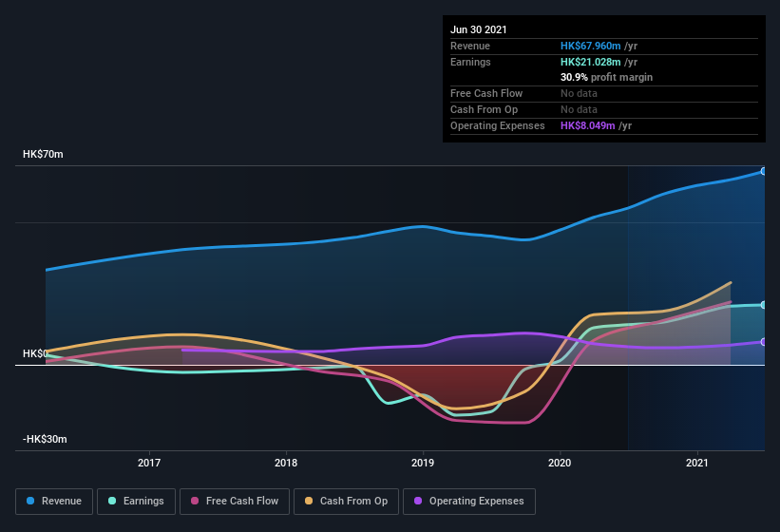Click the 2019 axis label
Viewport: 780px width, 532px height.
(x=423, y=463)
